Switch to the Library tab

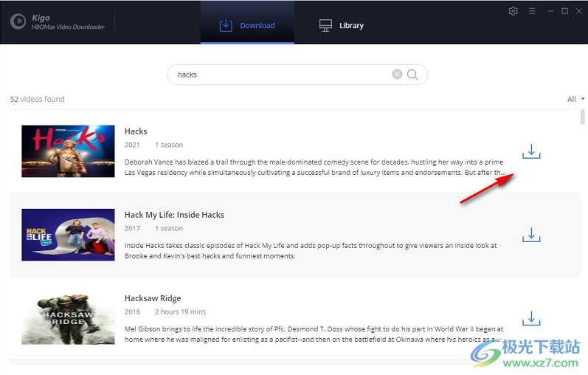click(342, 26)
